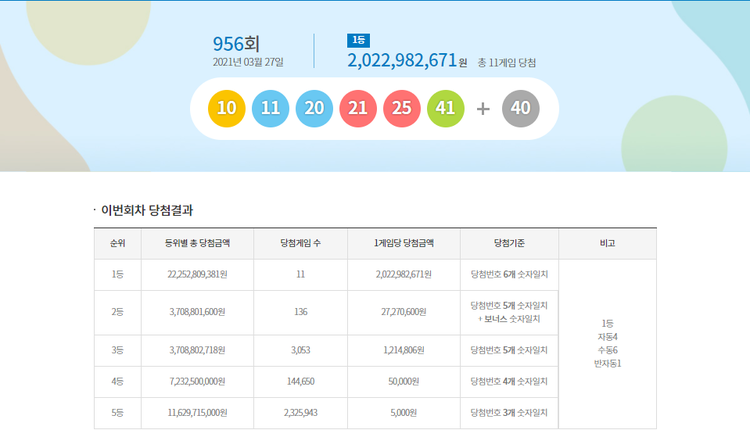
Task: Click per-game prize 1,214,806원
Action: tap(404, 350)
